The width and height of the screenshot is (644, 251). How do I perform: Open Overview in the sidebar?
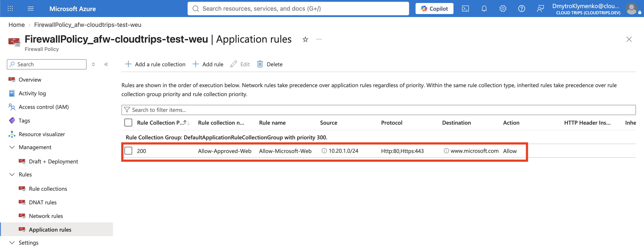(30, 80)
